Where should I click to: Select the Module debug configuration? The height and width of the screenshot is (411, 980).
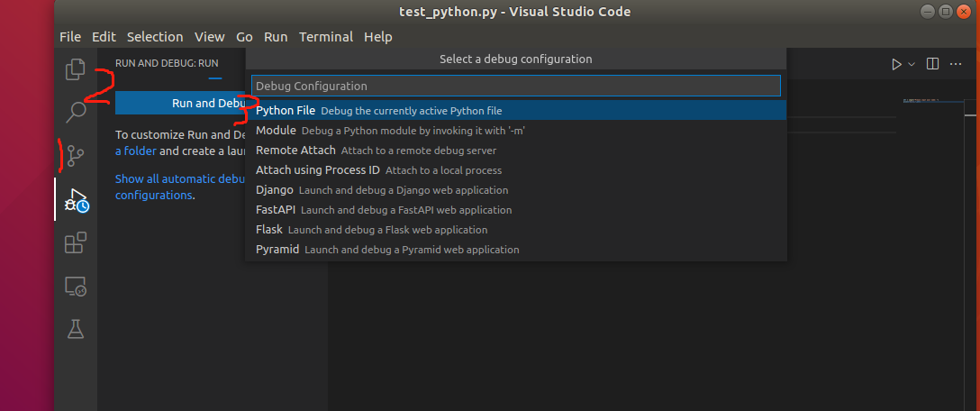point(515,131)
